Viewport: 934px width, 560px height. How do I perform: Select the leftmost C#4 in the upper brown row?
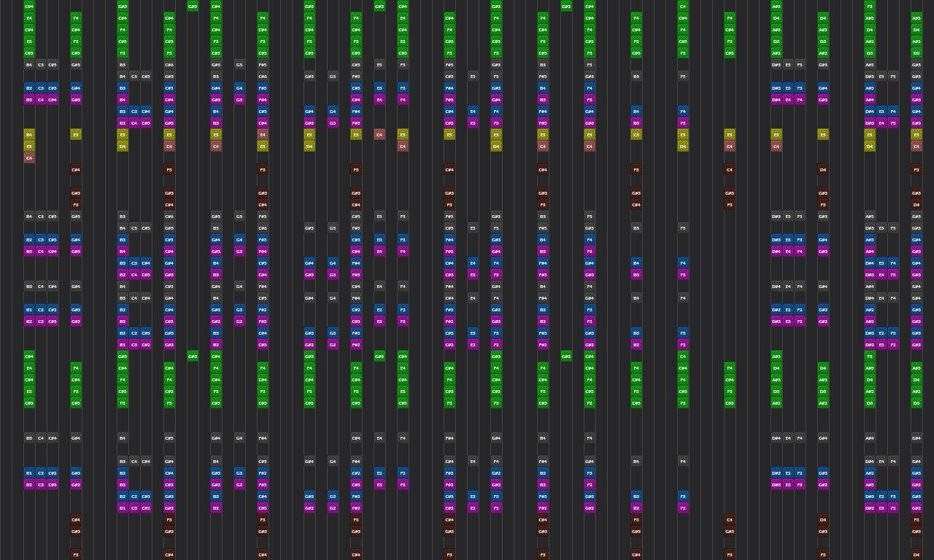(x=76, y=169)
